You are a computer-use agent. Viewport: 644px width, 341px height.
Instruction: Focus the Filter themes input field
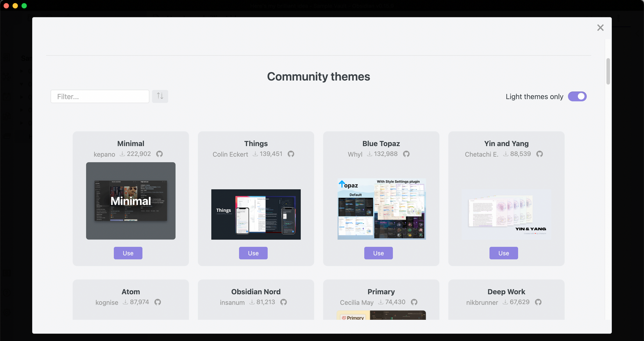coord(100,96)
